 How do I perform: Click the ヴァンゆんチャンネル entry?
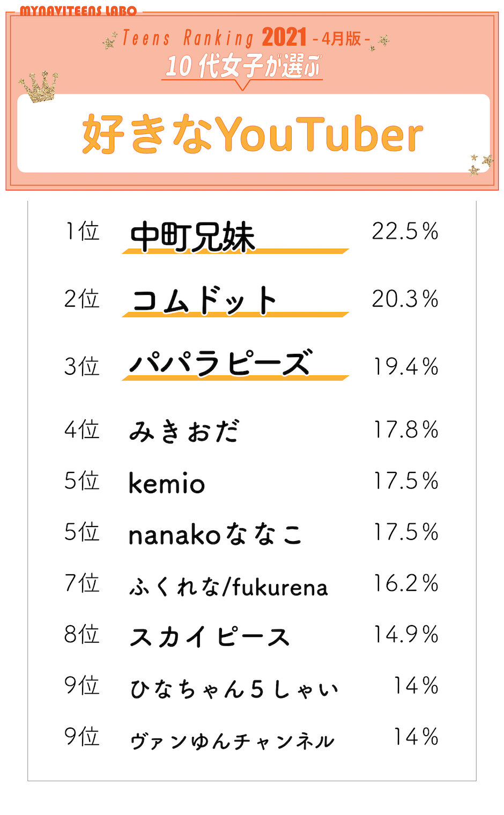tap(232, 741)
